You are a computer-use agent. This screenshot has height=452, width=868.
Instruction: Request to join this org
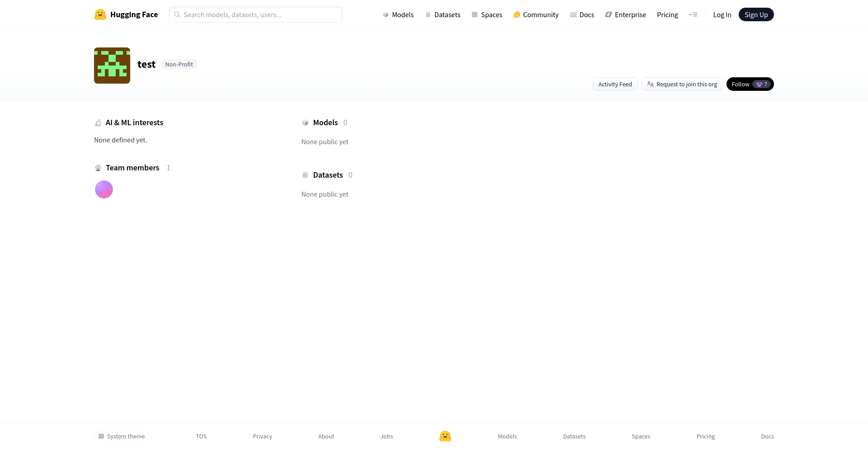coord(682,84)
